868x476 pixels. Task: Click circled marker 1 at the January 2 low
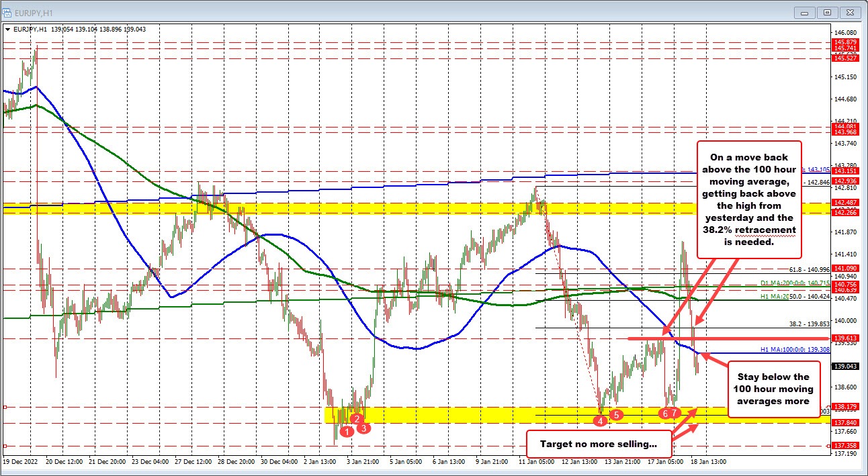pyautogui.click(x=347, y=430)
